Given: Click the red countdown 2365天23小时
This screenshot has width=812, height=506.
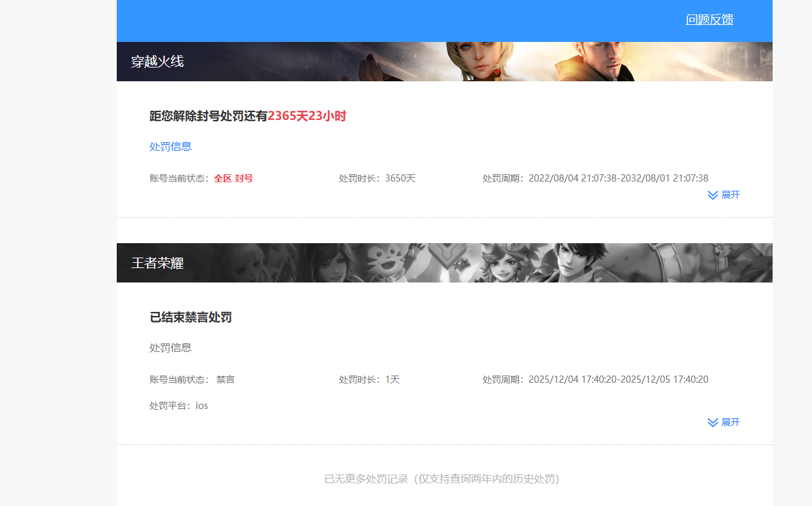Looking at the screenshot, I should coord(307,115).
